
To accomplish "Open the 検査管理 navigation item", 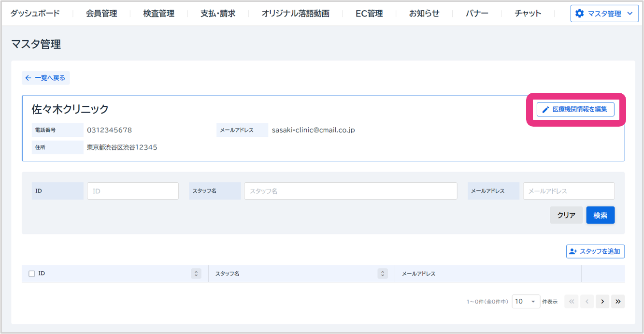I will point(158,14).
